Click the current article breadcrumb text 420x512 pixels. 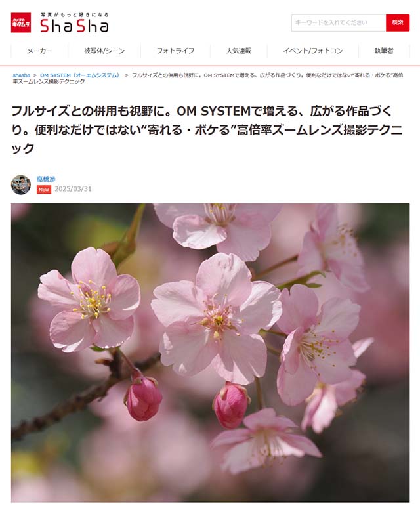(x=208, y=78)
